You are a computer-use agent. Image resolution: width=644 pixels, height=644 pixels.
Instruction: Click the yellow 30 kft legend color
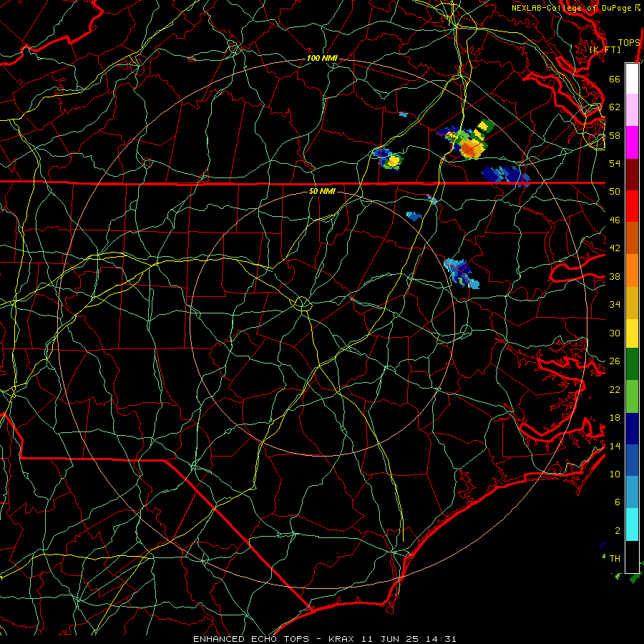point(632,333)
